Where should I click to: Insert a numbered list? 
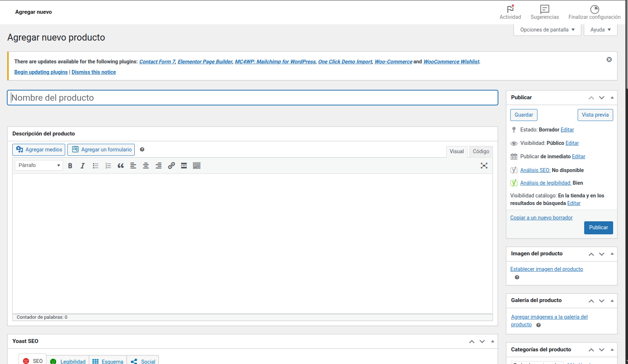coord(108,166)
